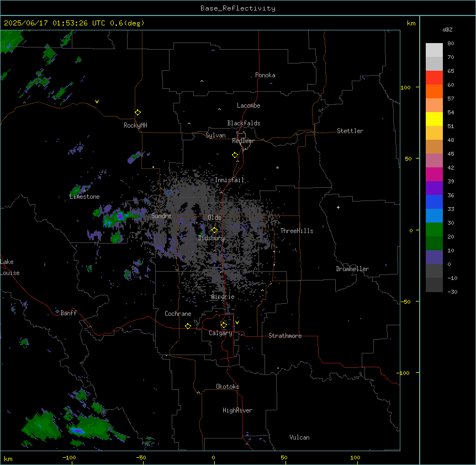Image resolution: width=476 pixels, height=465 pixels.
Task: Click the magenta storm core west of Sundre
Action: point(120,216)
